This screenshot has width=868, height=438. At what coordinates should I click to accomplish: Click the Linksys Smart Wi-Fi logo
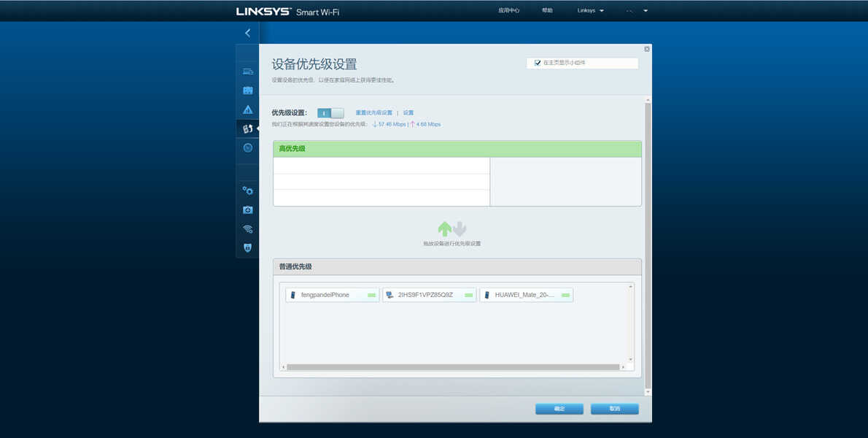[288, 12]
